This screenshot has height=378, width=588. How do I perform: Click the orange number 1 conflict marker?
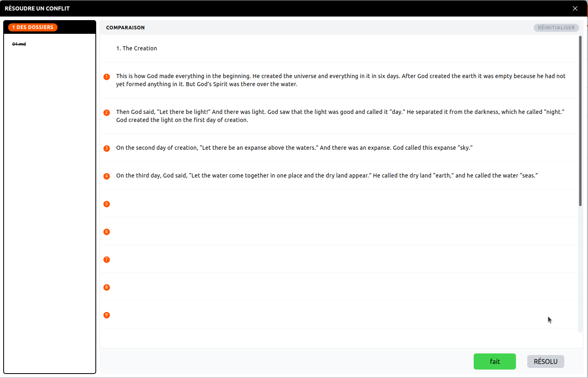pyautogui.click(x=107, y=77)
